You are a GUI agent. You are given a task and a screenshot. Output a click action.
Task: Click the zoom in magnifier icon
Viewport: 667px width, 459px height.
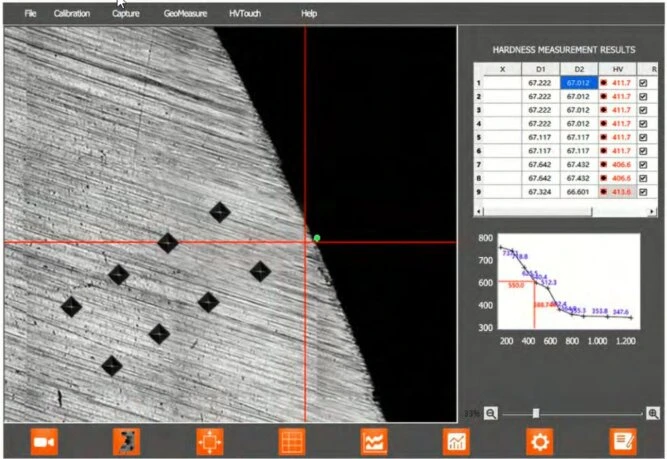[x=653, y=413]
